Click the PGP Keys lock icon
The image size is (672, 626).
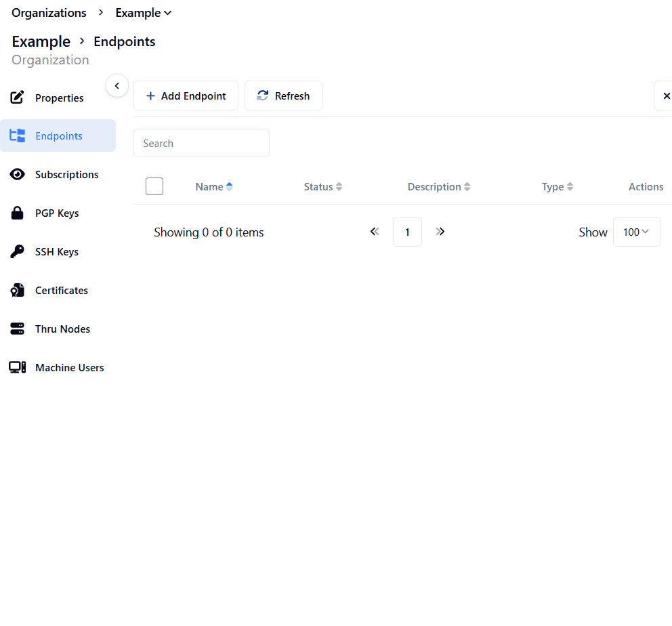pyautogui.click(x=18, y=213)
